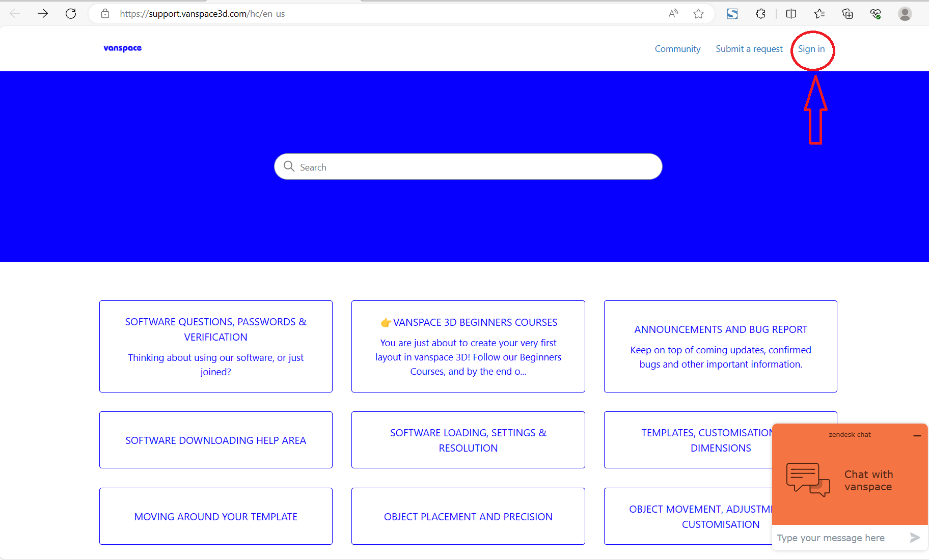Viewport: 929px width, 560px height.
Task: Click the address bar URL
Action: pyautogui.click(x=202, y=14)
